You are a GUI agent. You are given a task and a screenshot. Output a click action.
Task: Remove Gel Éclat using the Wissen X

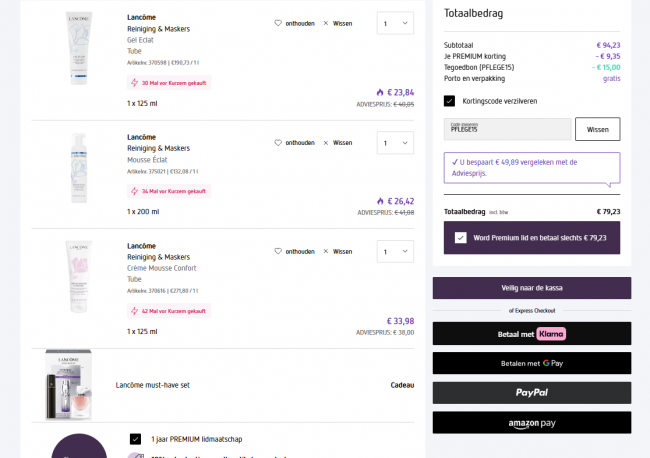click(326, 23)
